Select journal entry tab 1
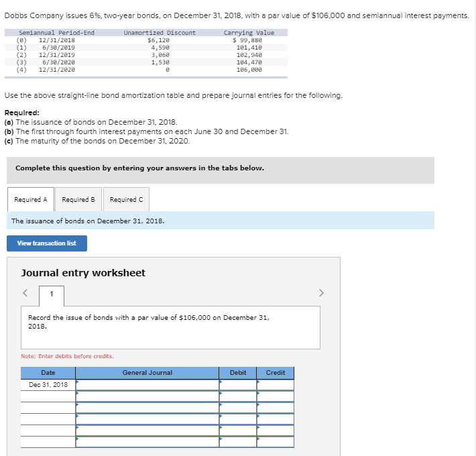The image size is (476, 456). (52, 296)
